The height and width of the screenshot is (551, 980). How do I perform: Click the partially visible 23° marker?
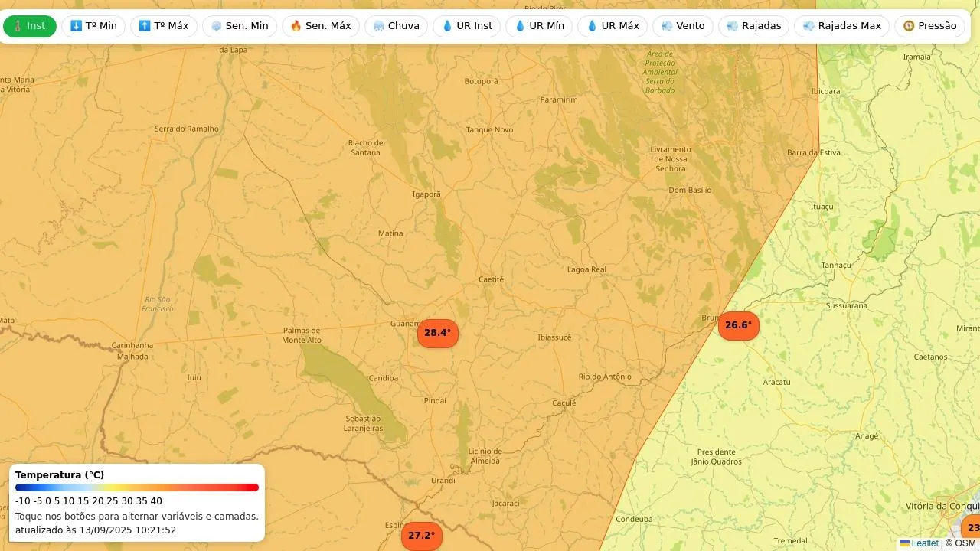point(972,528)
